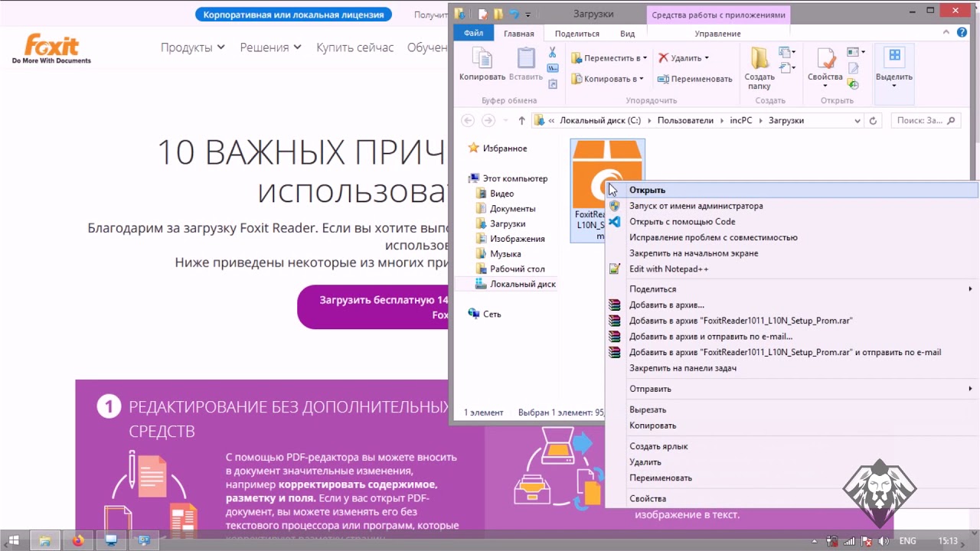Select 'Этот компьютер' in navigation pane
This screenshot has height=551, width=980.
515,178
